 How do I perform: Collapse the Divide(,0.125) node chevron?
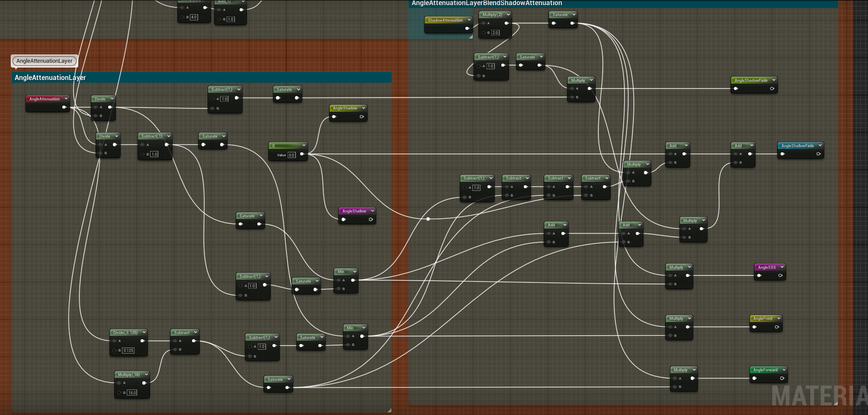[144, 332]
